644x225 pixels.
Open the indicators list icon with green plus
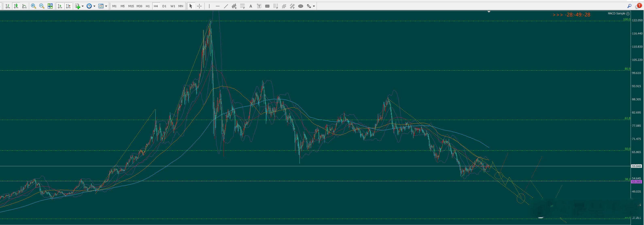tap(78, 6)
